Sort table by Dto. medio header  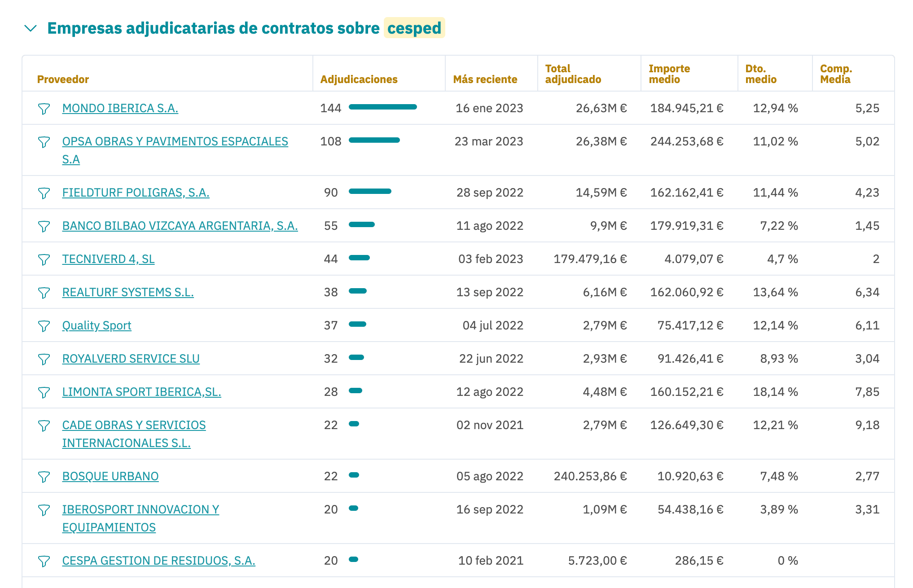pos(760,74)
